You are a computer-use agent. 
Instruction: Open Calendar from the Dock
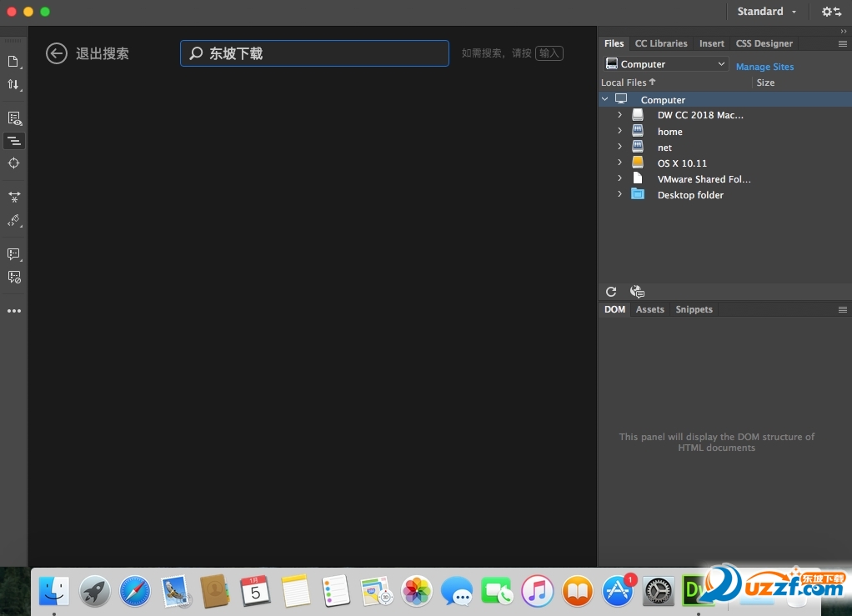(x=255, y=591)
